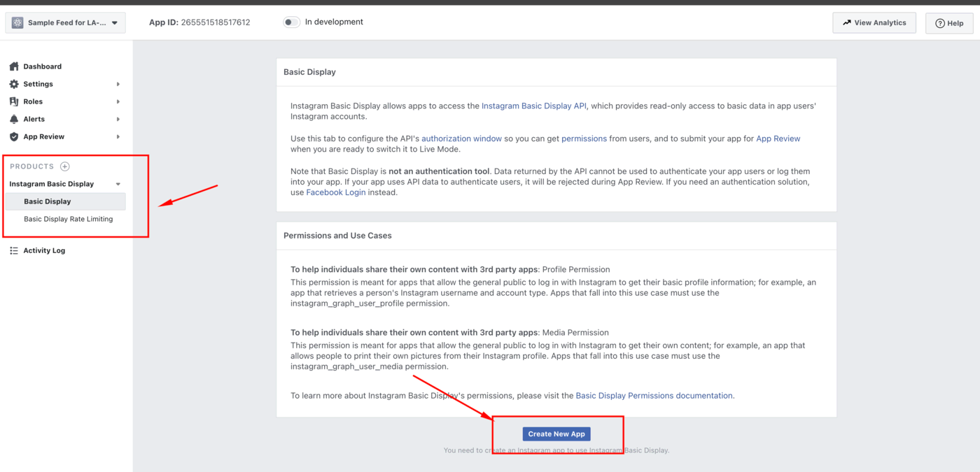
Task: Follow the Basic Display Permissions documentation link
Action: click(x=654, y=396)
